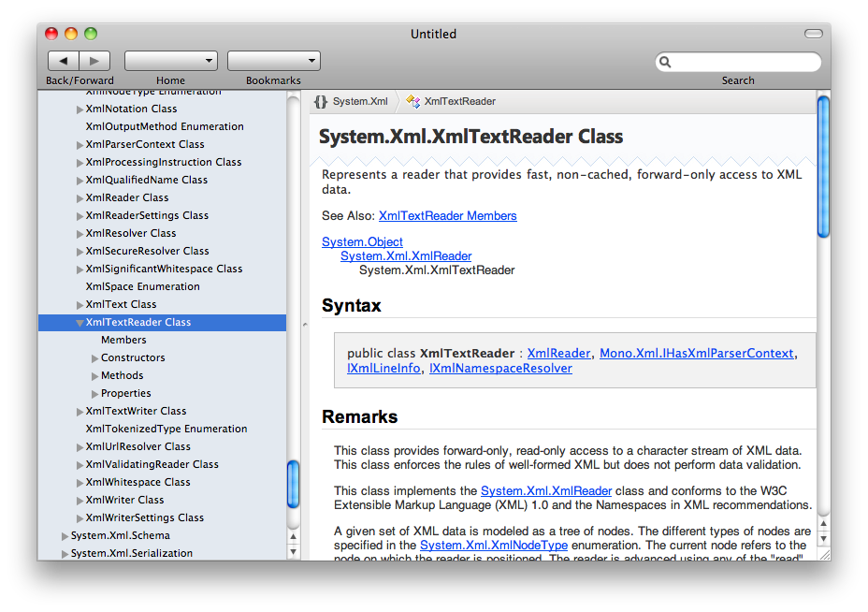The width and height of the screenshot is (868, 612).
Task: Select XmlSignificantWhitespace Class tree item
Action: pyautogui.click(x=164, y=269)
